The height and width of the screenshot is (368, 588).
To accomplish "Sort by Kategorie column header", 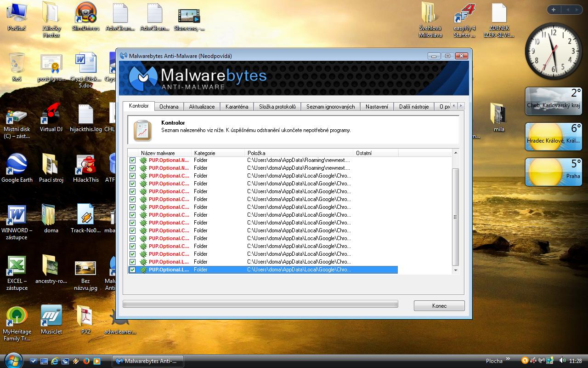I will point(219,153).
